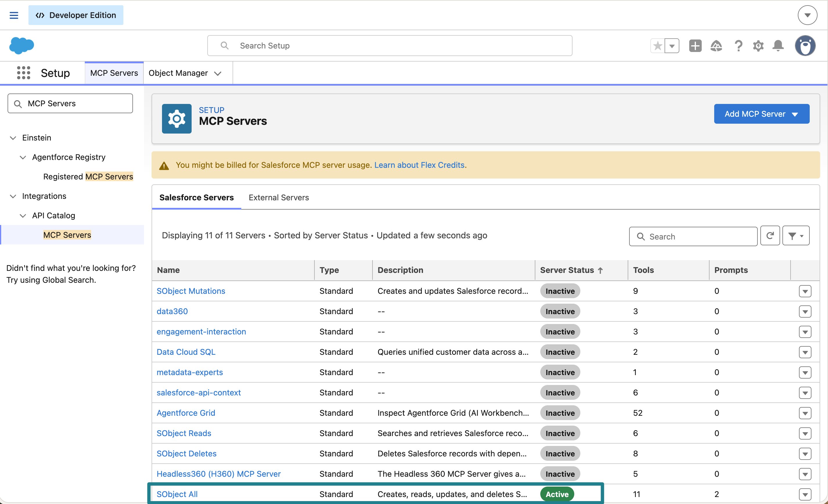
Task: Open the server list filter menu
Action: click(796, 236)
